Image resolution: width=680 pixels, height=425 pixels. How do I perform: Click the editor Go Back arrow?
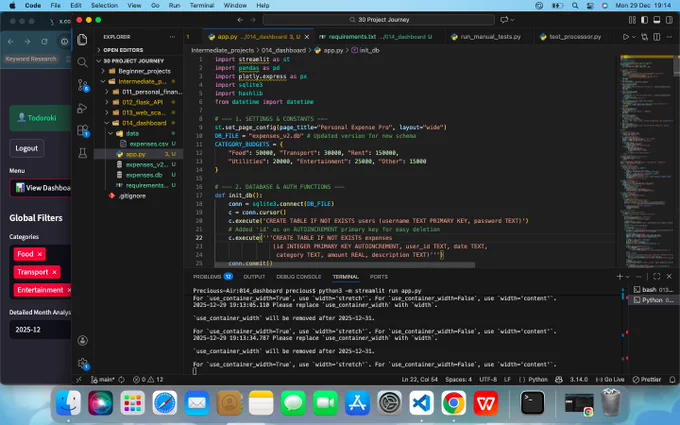pyautogui.click(x=240, y=20)
